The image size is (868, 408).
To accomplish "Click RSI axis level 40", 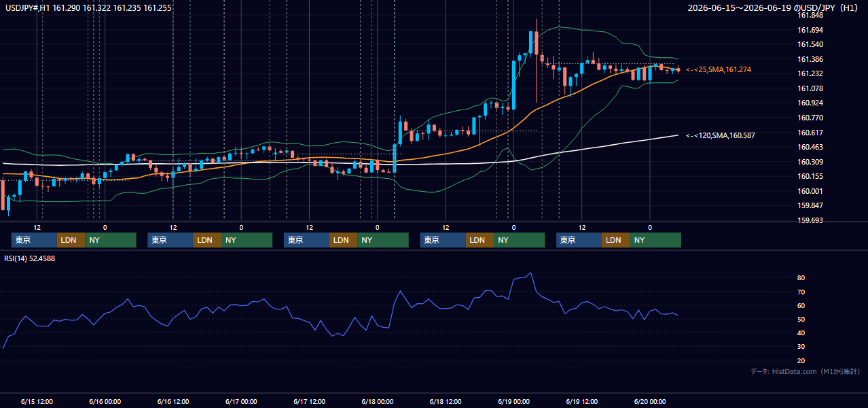I will [801, 333].
